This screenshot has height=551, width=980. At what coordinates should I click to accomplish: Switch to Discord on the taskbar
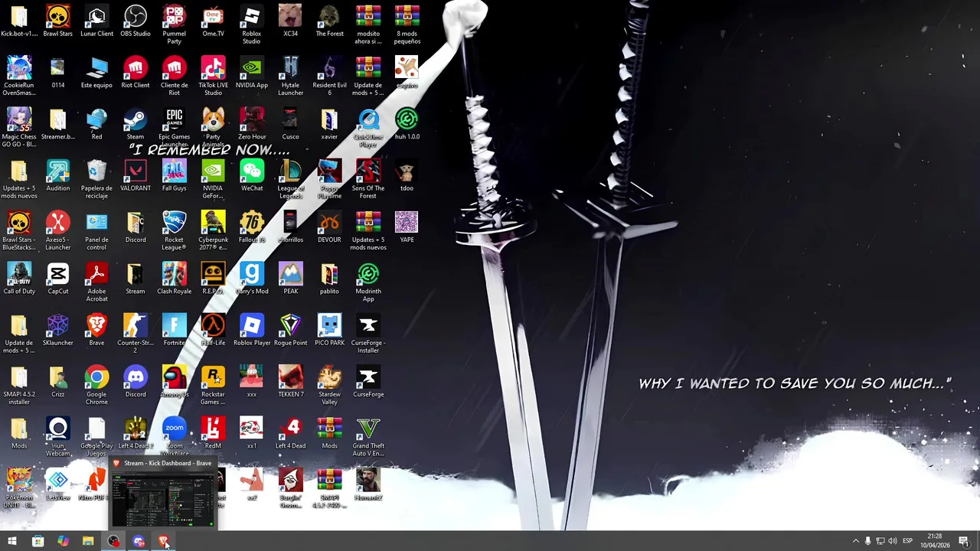[139, 541]
